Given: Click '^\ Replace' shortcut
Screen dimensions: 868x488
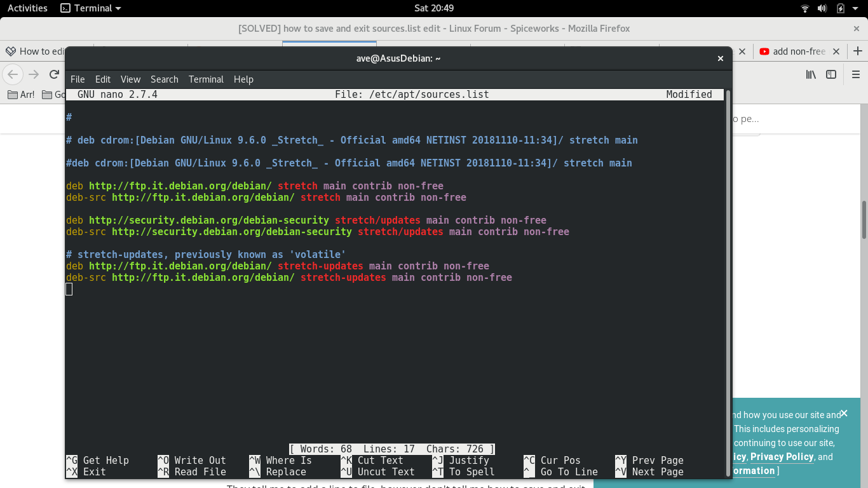Looking at the screenshot, I should pos(278,471).
